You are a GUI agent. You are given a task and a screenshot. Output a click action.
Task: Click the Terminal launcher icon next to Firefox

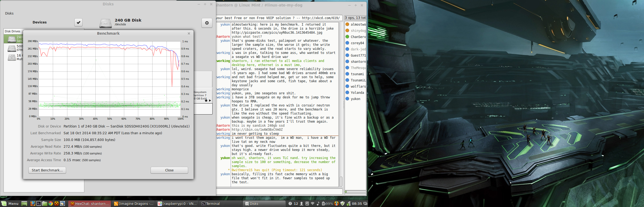[39, 203]
